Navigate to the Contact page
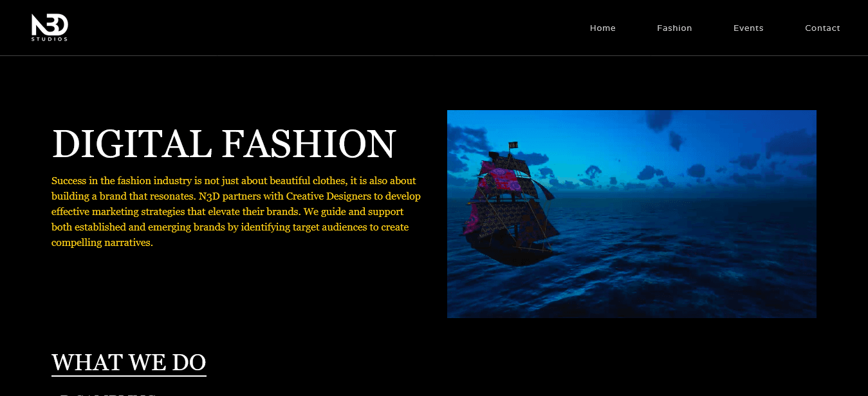The image size is (868, 396). (822, 28)
